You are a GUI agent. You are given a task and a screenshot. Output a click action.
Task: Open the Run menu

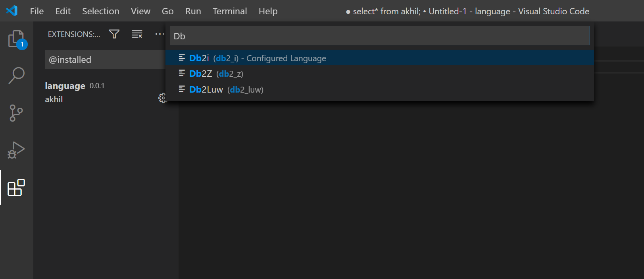tap(193, 11)
